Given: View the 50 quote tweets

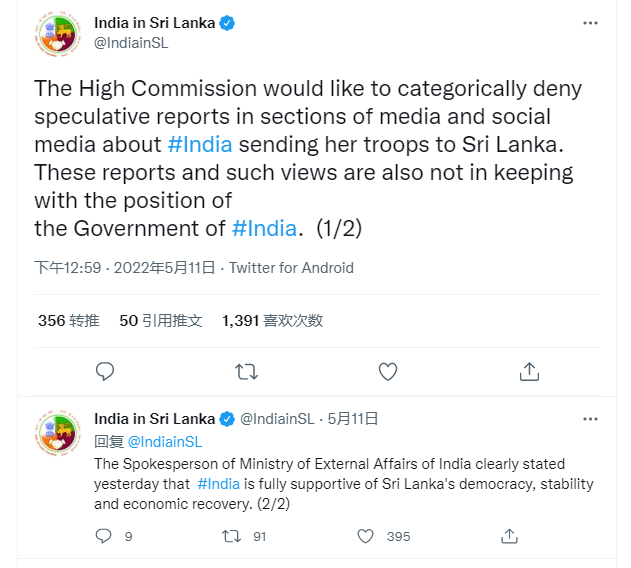Looking at the screenshot, I should [x=160, y=321].
